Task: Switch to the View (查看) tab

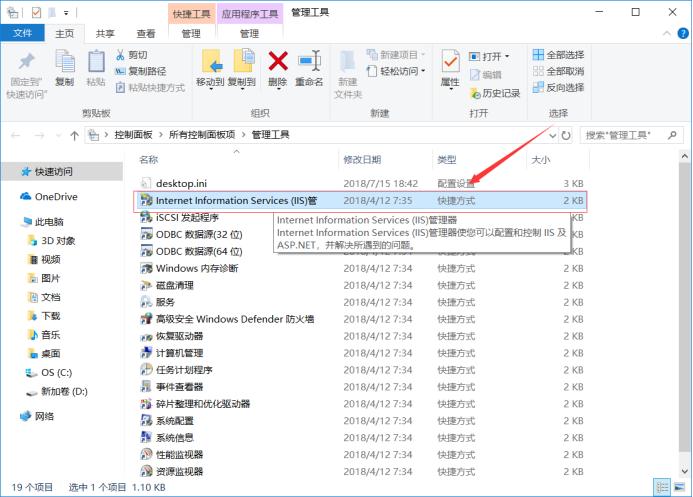Action: [146, 34]
